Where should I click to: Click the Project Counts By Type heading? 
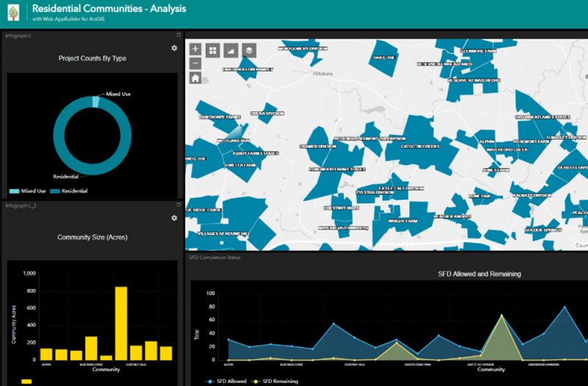[x=93, y=58]
